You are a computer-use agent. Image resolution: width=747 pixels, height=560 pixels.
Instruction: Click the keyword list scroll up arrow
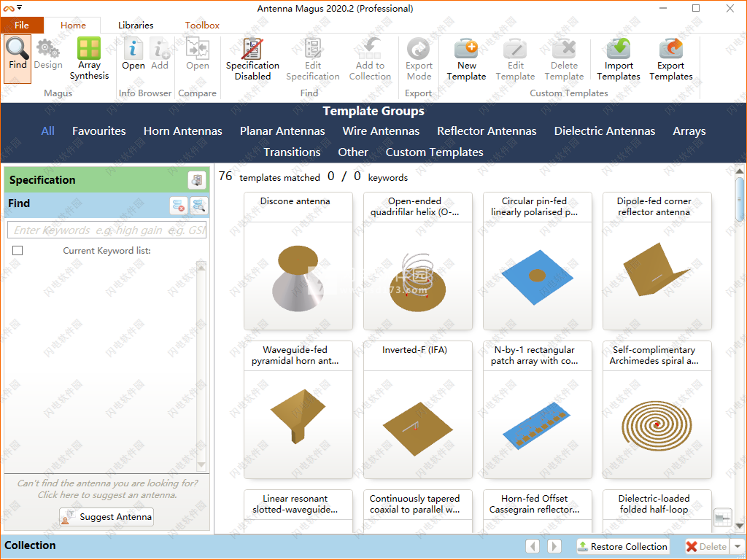(201, 267)
